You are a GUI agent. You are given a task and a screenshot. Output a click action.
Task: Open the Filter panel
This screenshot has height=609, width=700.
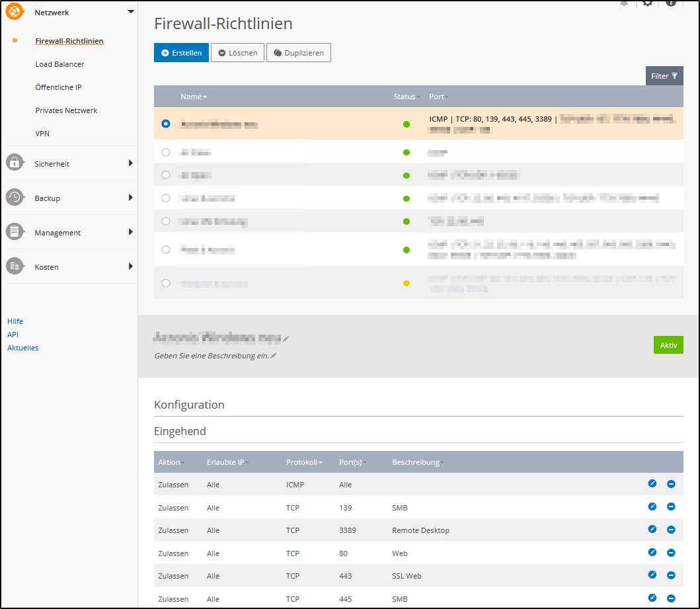point(664,76)
